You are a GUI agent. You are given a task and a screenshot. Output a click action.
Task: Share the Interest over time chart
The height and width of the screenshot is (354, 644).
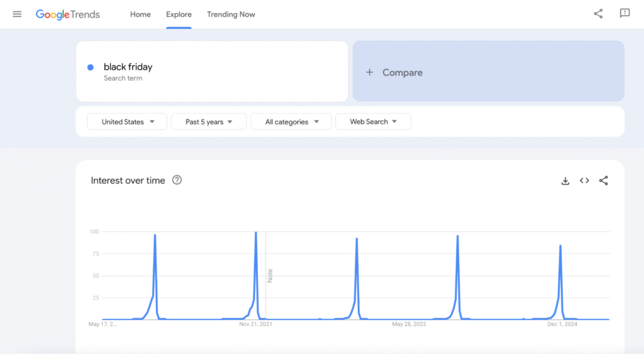(603, 180)
